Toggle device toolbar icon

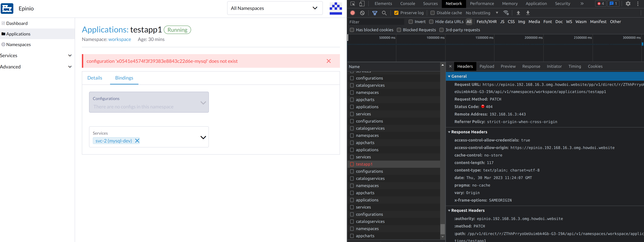[362, 3]
